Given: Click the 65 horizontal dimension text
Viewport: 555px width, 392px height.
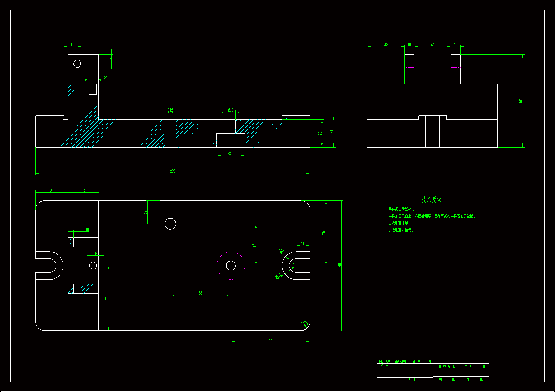Looking at the screenshot, I should pos(200,293).
